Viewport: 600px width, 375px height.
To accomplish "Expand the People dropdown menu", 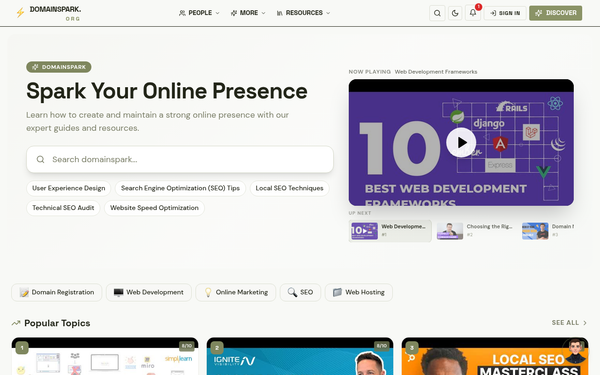I will point(199,13).
